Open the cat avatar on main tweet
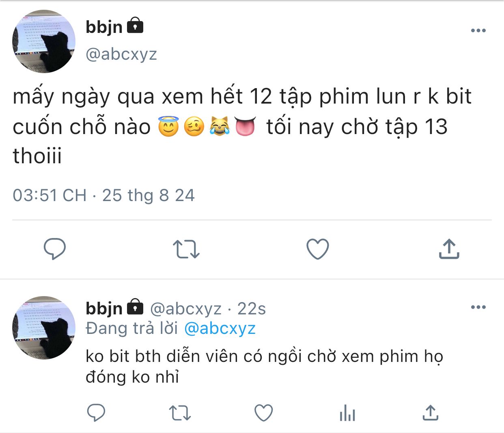504x433 pixels. (x=44, y=41)
